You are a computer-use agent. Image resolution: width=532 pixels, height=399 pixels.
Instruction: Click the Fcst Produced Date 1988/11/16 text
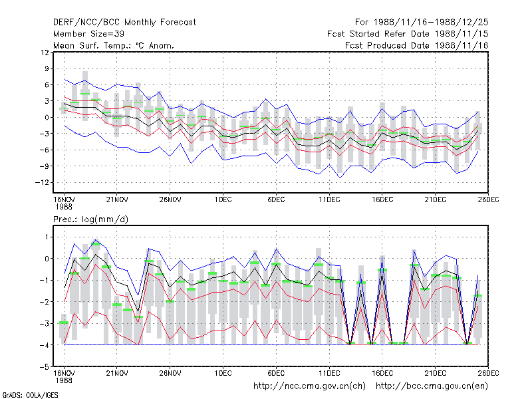[x=417, y=45]
